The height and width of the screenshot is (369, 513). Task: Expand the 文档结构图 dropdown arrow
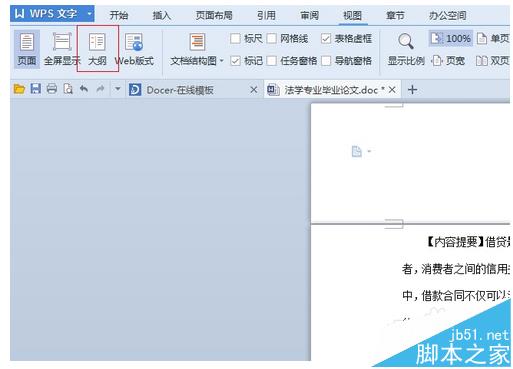click(222, 61)
